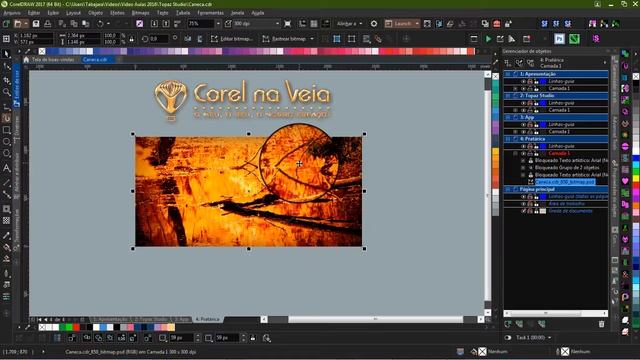Open the Bitmaps menu
640x360 pixels.
click(x=140, y=13)
